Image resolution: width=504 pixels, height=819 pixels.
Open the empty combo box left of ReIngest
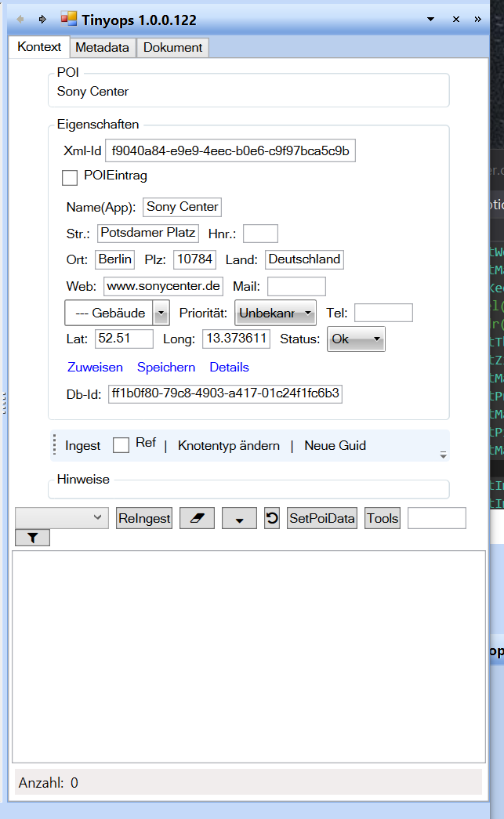point(62,517)
